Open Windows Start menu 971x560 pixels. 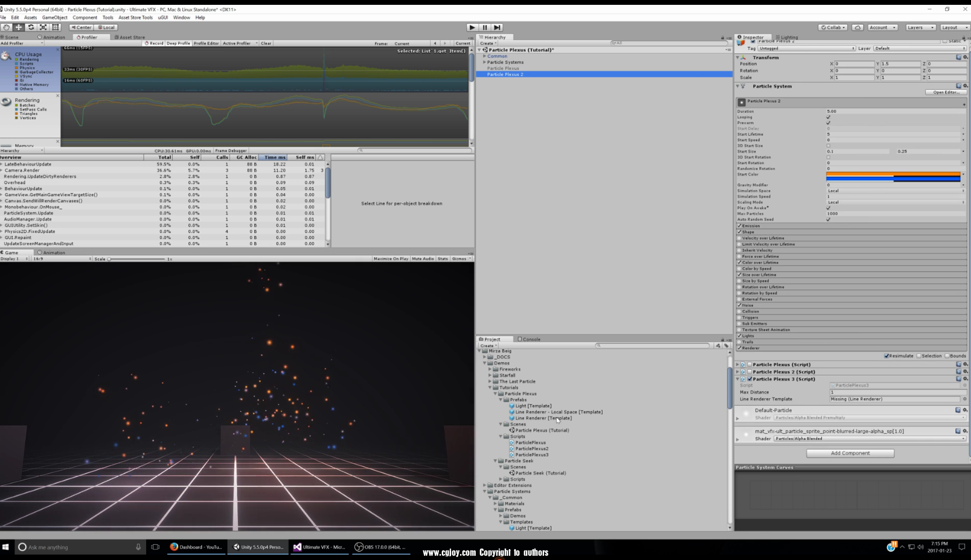(6, 547)
